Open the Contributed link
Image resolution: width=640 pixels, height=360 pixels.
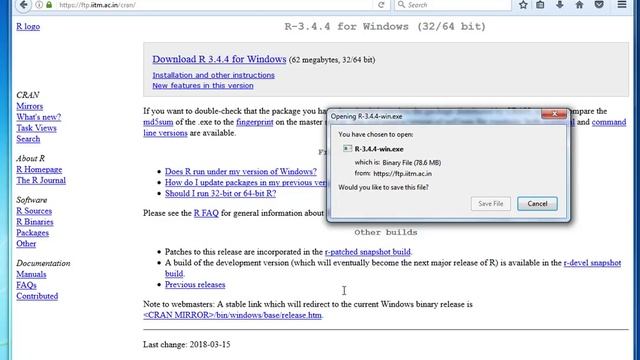coord(37,296)
